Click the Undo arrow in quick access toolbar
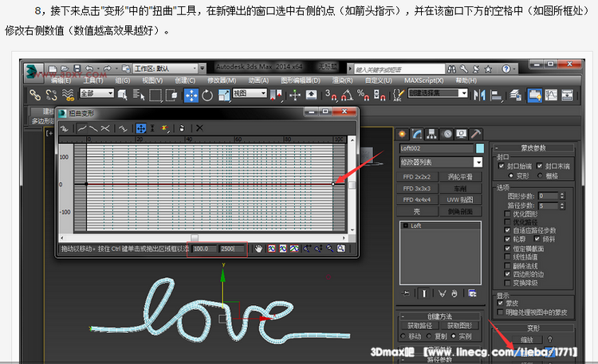This screenshot has height=364, width=598. click(89, 68)
